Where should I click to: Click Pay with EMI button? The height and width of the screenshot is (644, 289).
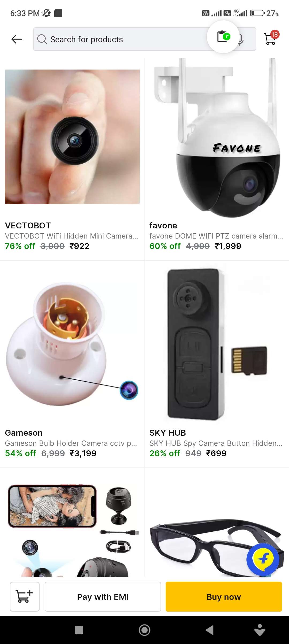pos(103,596)
